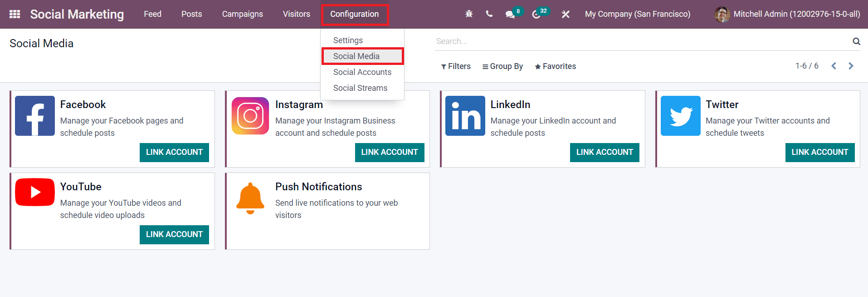The height and width of the screenshot is (297, 868).
Task: Open the Favorites dropdown
Action: [555, 66]
